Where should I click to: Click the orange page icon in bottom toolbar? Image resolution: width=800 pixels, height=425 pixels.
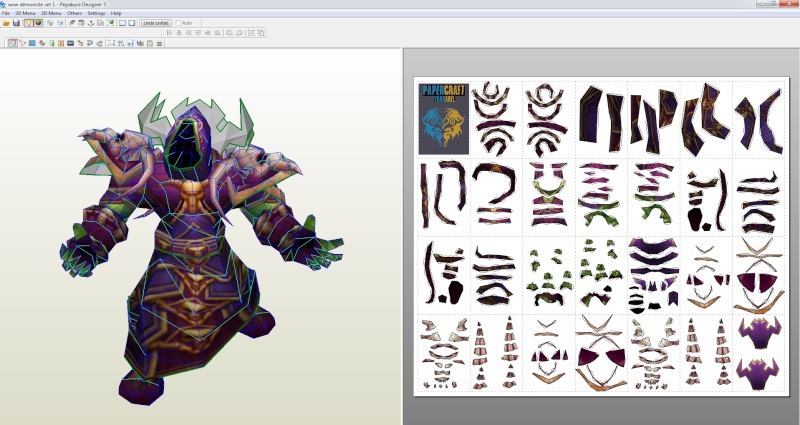click(61, 43)
